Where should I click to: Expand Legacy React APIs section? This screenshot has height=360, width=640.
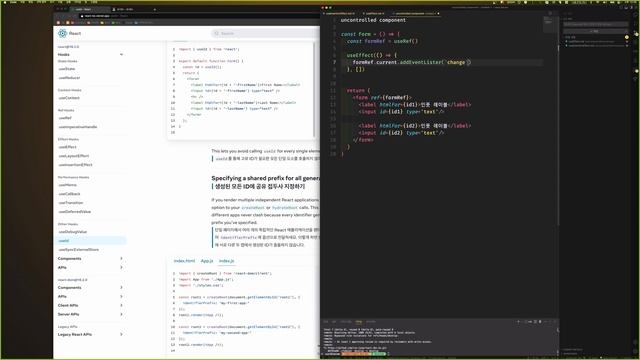click(121, 334)
